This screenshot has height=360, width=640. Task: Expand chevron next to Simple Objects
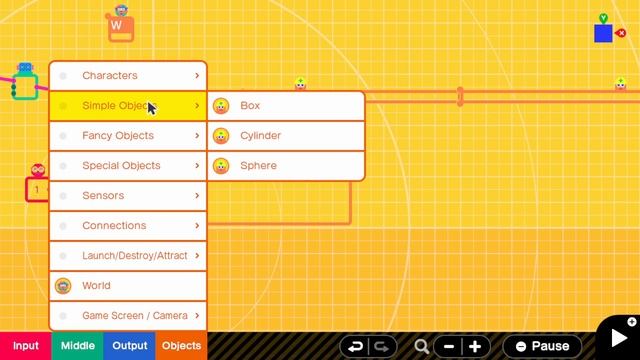coord(197,106)
